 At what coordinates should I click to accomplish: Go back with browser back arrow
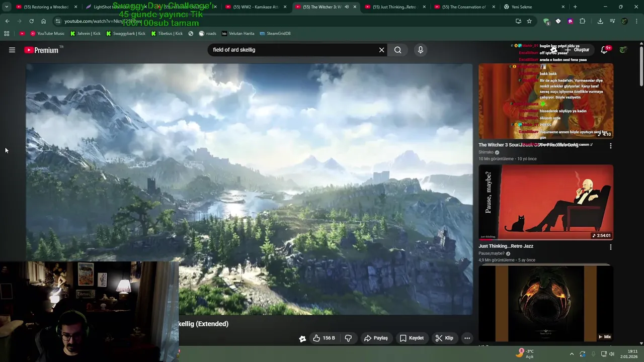point(7,21)
